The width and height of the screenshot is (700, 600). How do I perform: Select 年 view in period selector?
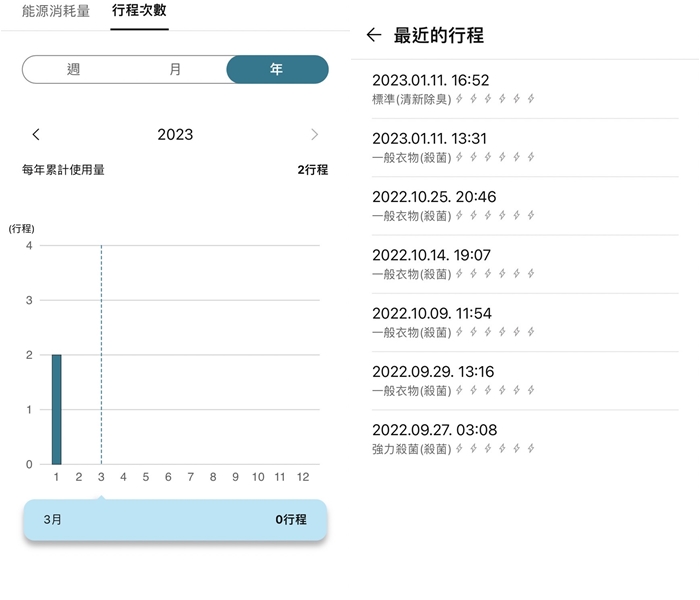(x=277, y=70)
